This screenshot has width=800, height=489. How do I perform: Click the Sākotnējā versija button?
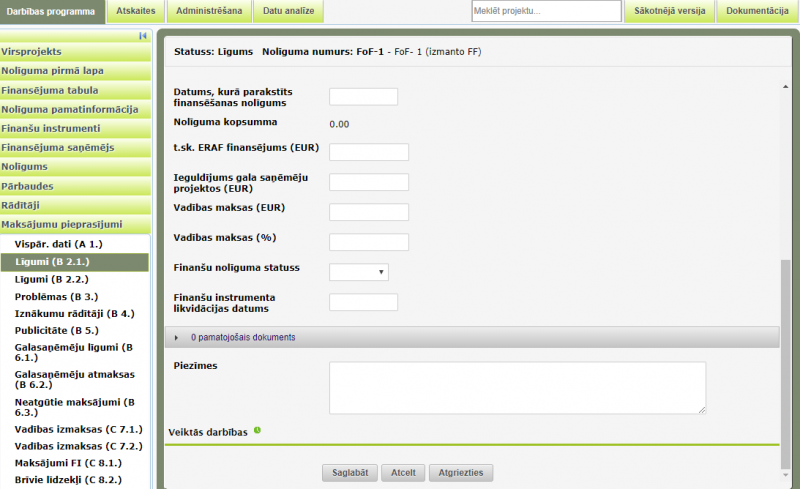(x=669, y=11)
